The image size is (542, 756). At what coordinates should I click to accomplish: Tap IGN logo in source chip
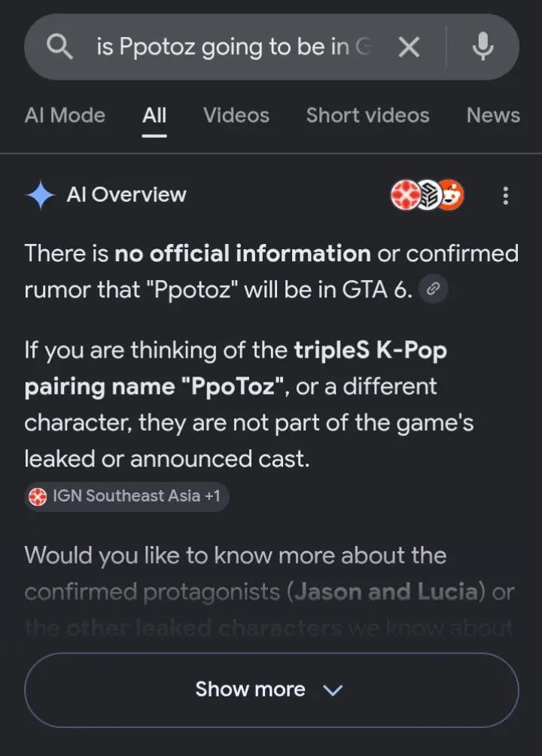pyautogui.click(x=38, y=496)
